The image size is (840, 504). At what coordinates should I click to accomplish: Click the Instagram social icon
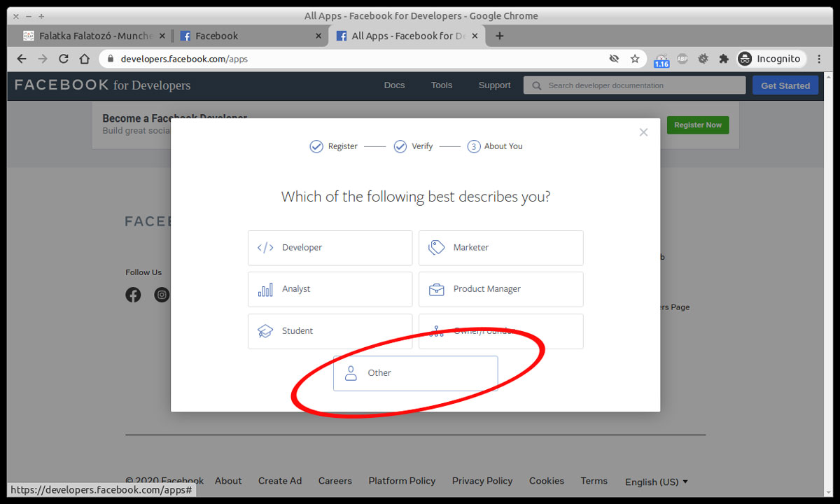tap(162, 295)
